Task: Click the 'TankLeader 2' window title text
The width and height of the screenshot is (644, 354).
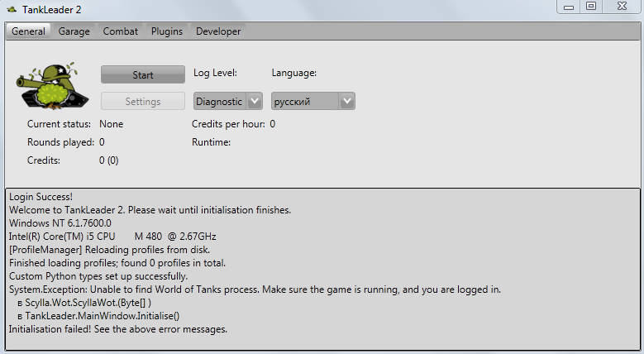Action: click(52, 9)
